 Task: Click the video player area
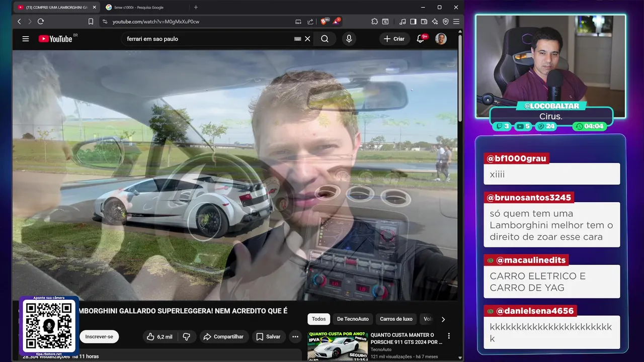click(235, 175)
